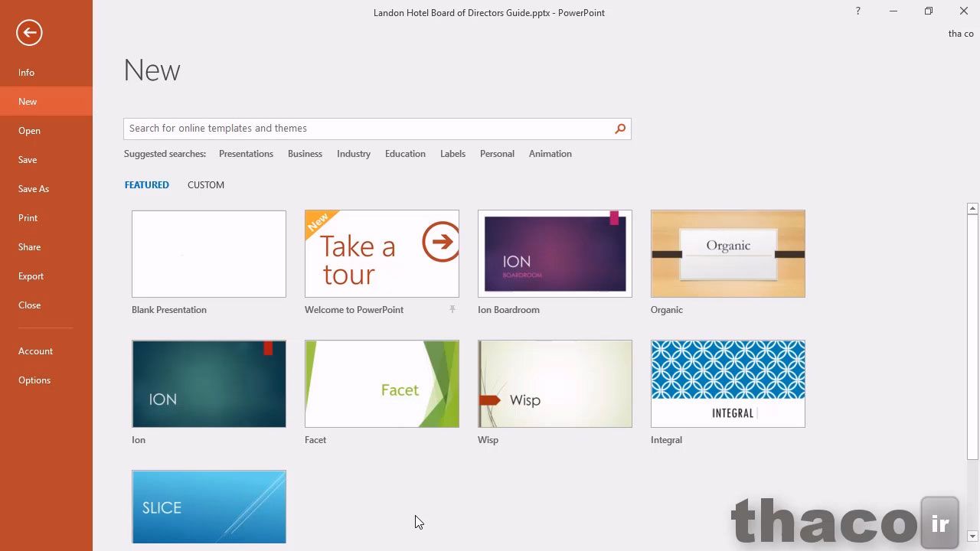The width and height of the screenshot is (980, 551).
Task: Click the search magnifier icon
Action: [620, 129]
